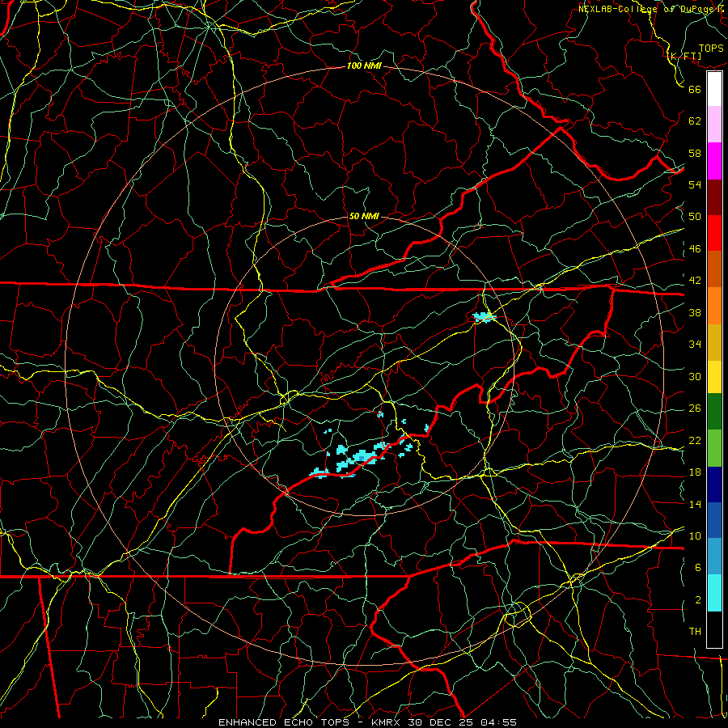Click the 'TH' threshold label

(695, 632)
